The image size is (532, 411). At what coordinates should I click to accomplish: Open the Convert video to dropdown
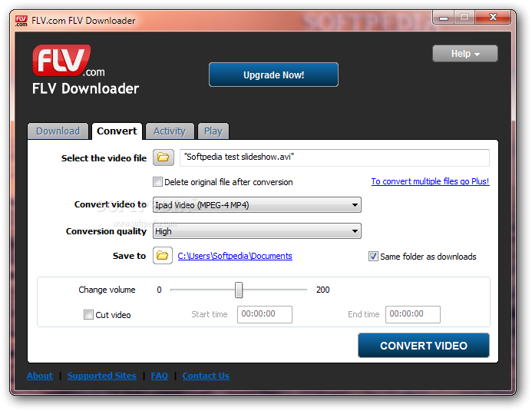click(257, 205)
